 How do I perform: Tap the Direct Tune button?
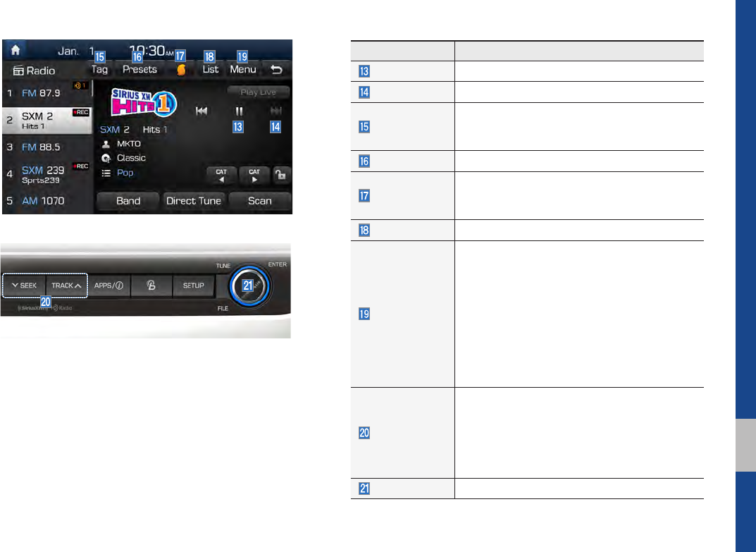pyautogui.click(x=194, y=201)
